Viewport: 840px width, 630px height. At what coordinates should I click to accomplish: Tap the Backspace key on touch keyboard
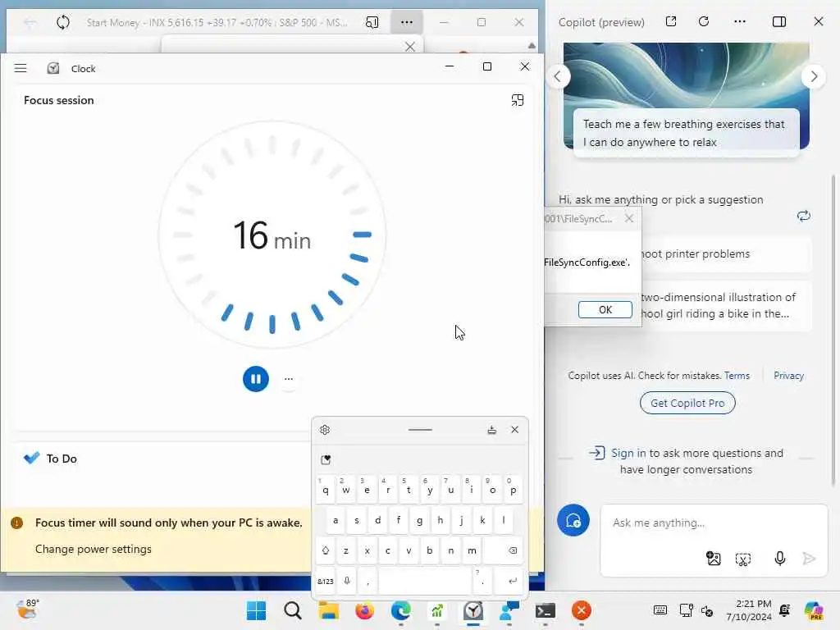(x=503, y=550)
